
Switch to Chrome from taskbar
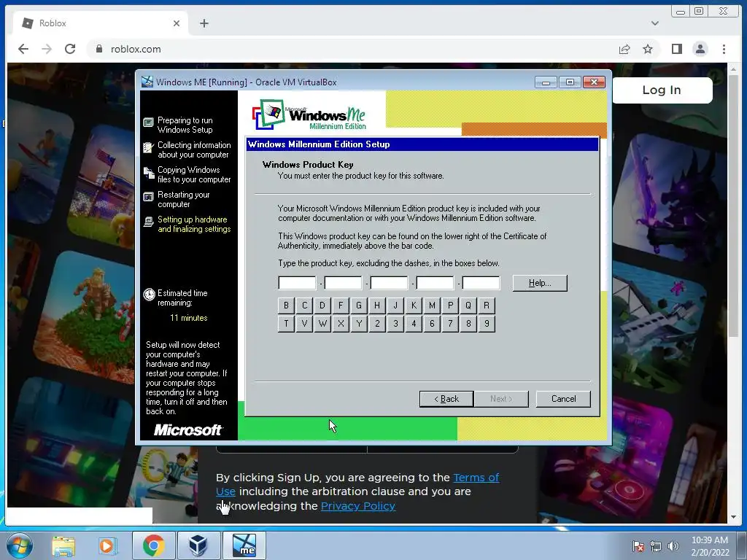pyautogui.click(x=153, y=545)
